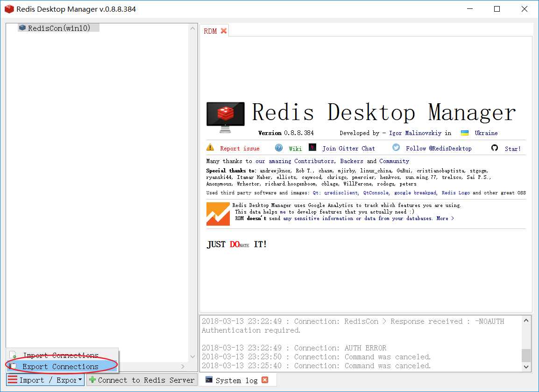Click the Redis Desktop Manager monitor logo
Viewport: 539px width, 392px height.
tap(226, 117)
